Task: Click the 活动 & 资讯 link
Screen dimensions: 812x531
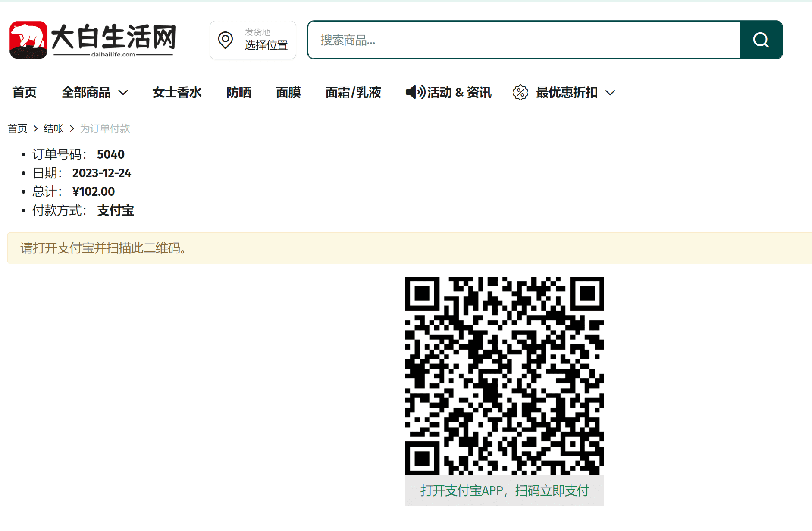Action: [459, 92]
